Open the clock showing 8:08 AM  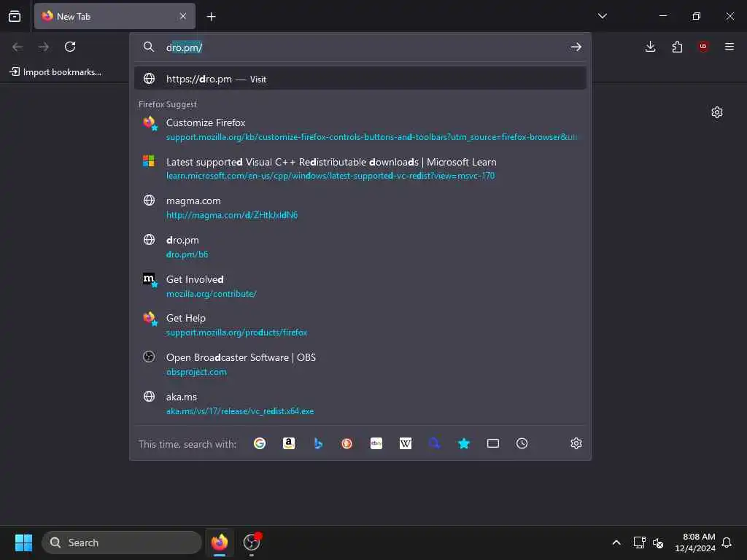tap(694, 542)
